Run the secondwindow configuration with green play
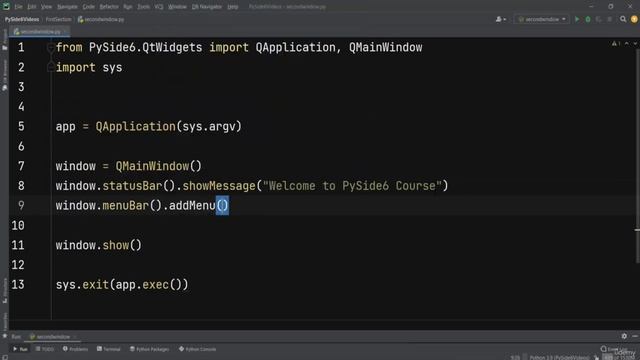Screen dimensions: 640x360 (577, 19)
